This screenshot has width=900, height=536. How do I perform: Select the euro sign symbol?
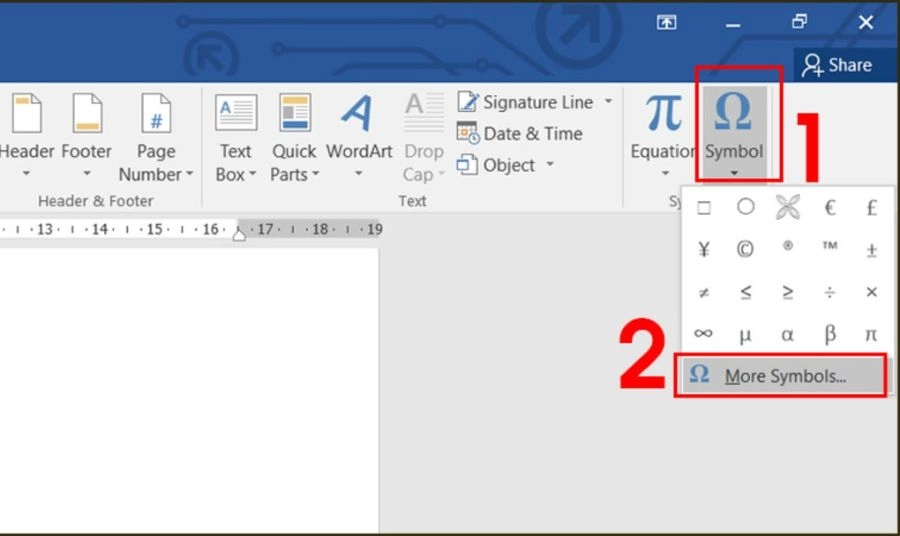[x=829, y=208]
